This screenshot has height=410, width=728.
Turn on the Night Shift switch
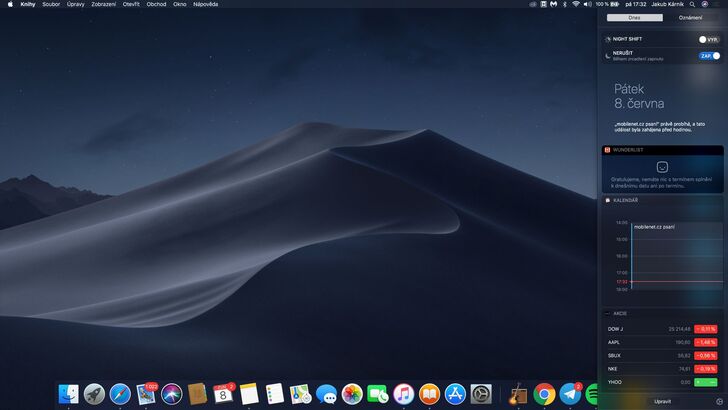click(709, 39)
